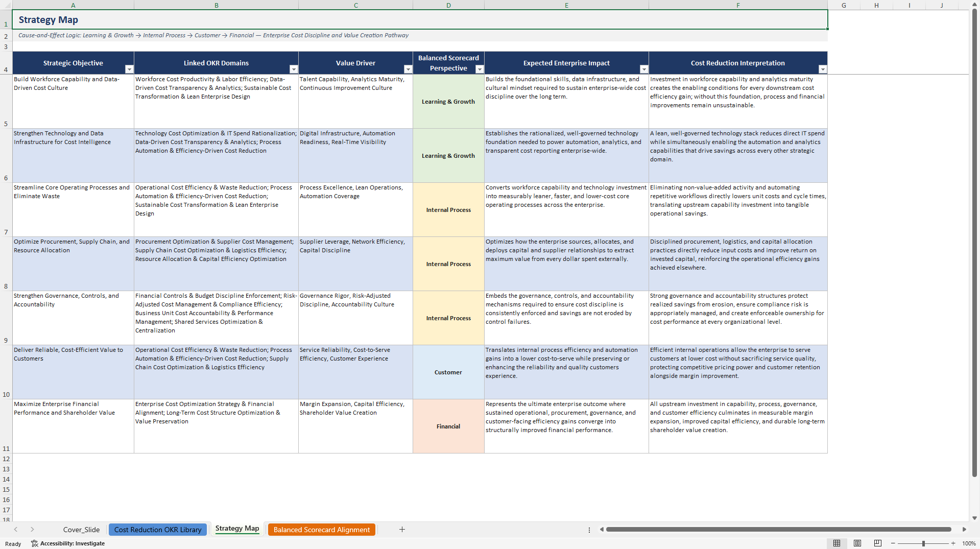The width and height of the screenshot is (980, 549).
Task: Select row 11 header
Action: (6, 426)
